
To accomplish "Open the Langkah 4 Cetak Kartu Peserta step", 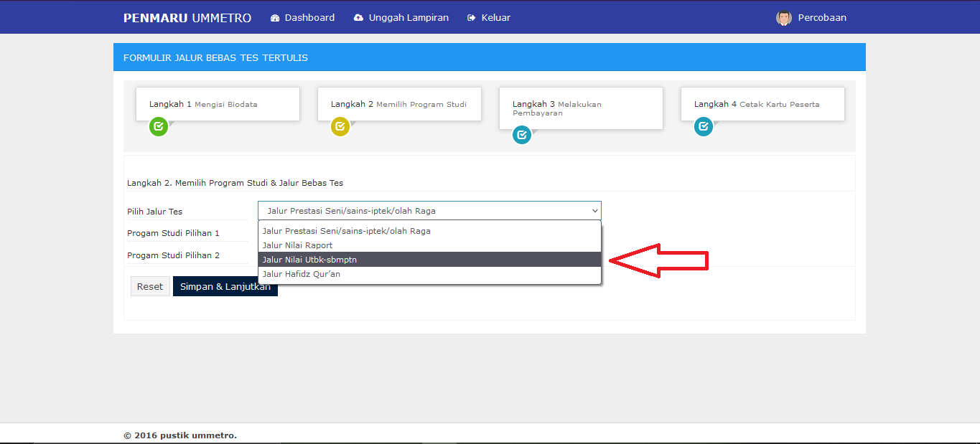I will pos(762,105).
